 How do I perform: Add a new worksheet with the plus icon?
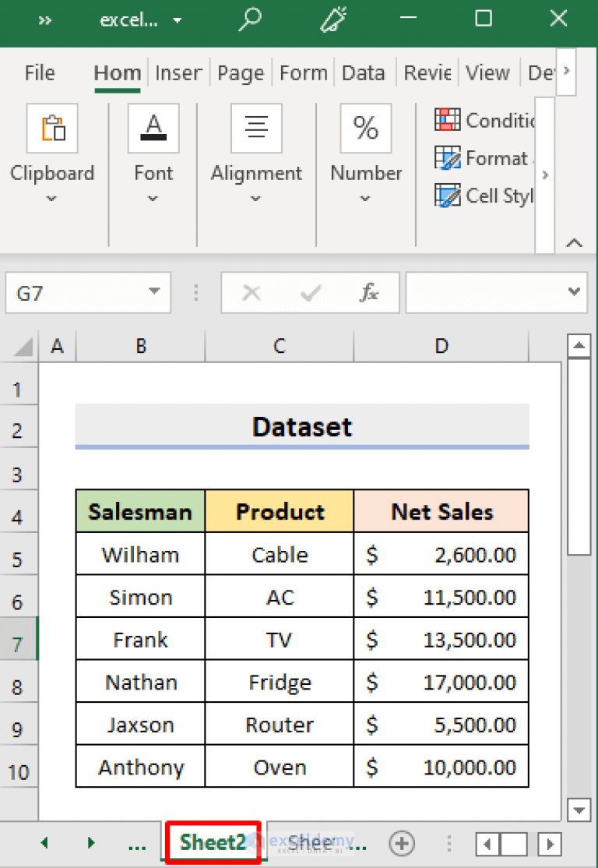(402, 842)
